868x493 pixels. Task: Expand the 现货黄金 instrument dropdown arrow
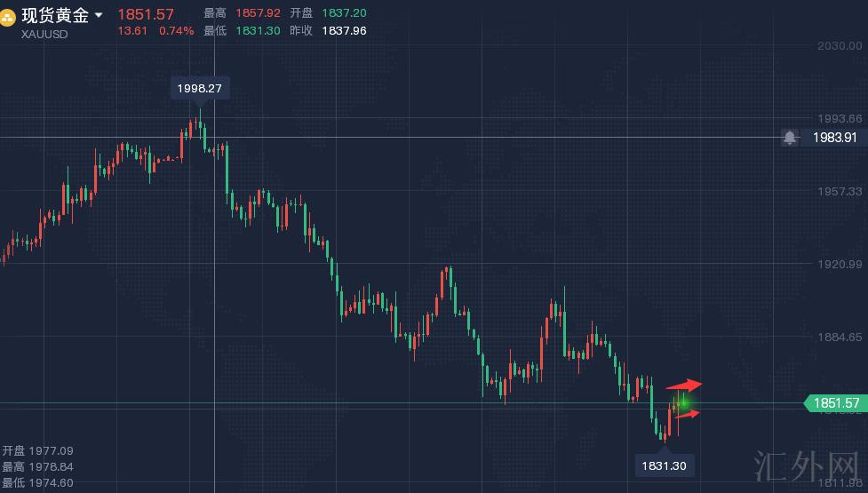coord(99,15)
